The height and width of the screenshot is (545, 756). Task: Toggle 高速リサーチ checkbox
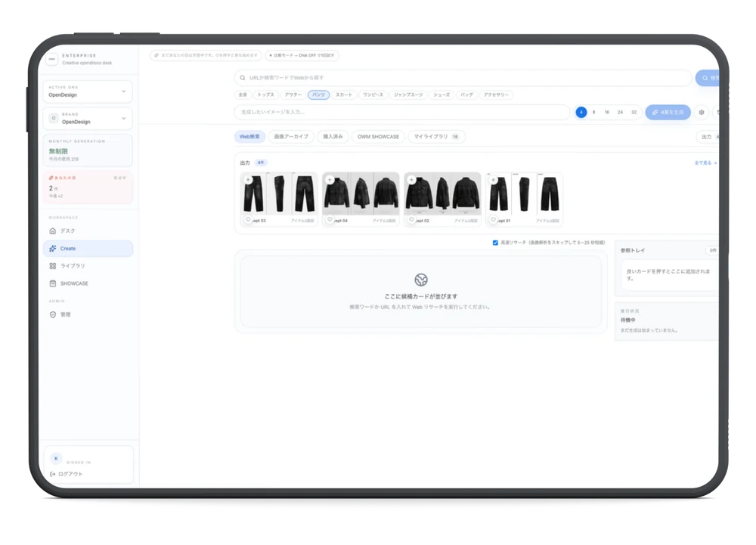[x=495, y=243]
